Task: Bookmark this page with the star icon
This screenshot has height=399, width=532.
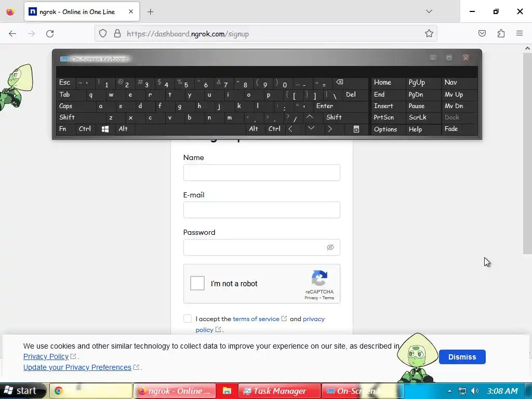Action: 429,34
